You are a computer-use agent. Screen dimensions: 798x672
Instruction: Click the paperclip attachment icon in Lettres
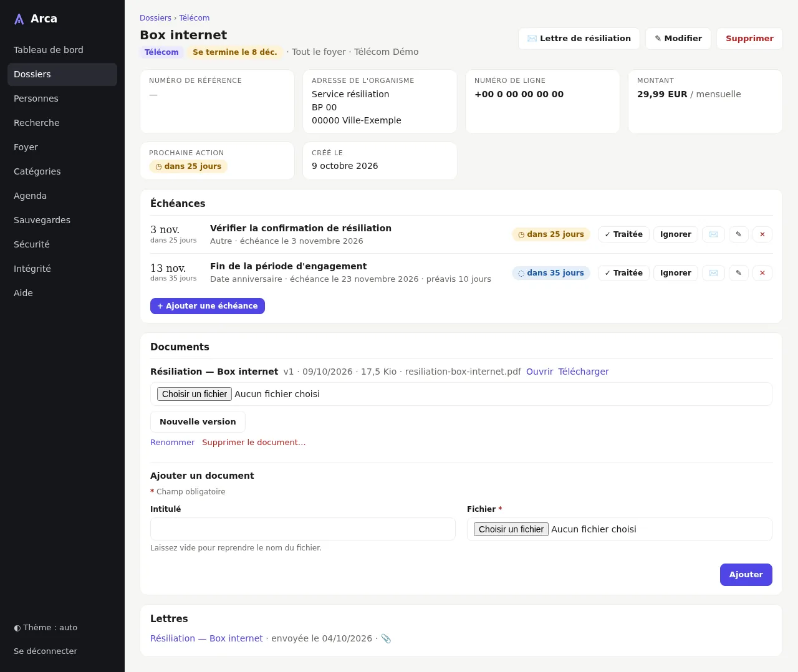click(x=386, y=638)
